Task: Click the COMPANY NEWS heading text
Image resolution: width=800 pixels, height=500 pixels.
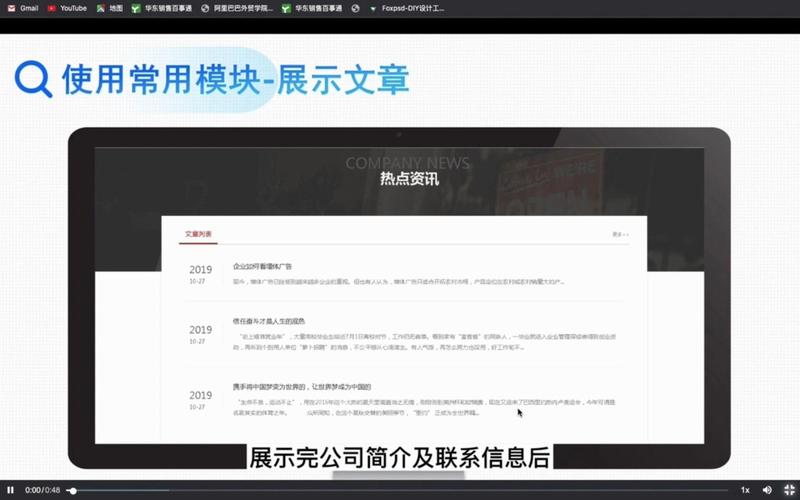Action: [407, 163]
